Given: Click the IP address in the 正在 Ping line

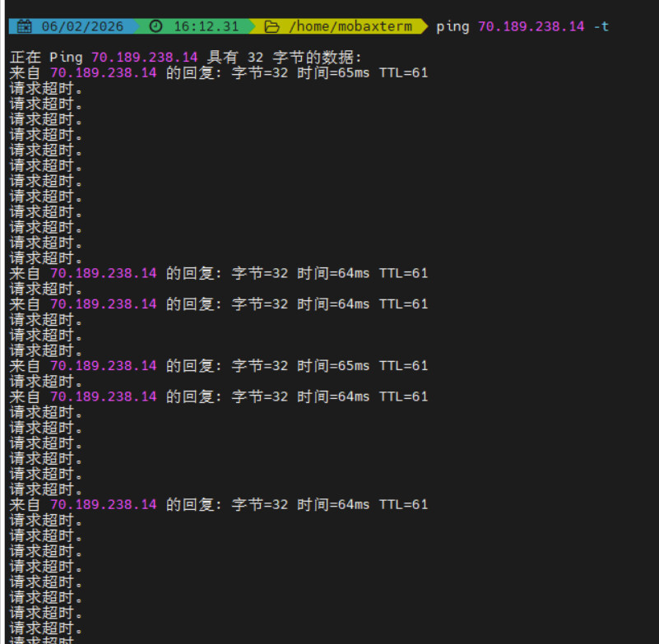Looking at the screenshot, I should pyautogui.click(x=144, y=58).
